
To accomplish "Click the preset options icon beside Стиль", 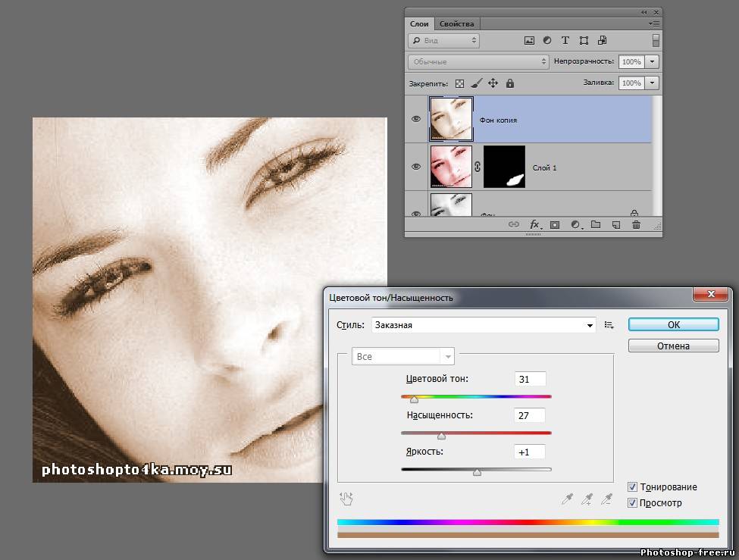I will click(x=609, y=325).
